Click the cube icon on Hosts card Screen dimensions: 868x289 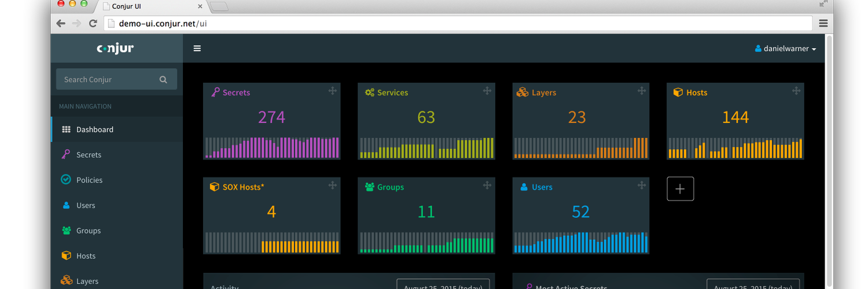click(678, 92)
